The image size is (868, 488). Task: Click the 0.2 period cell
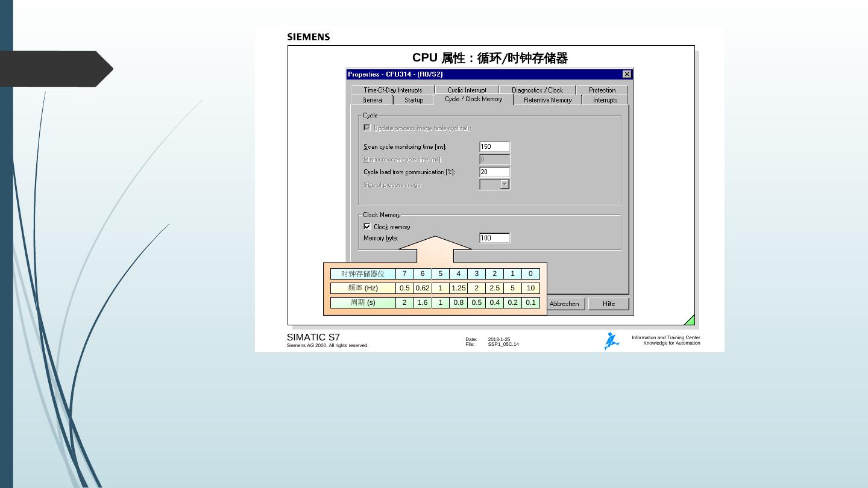513,302
